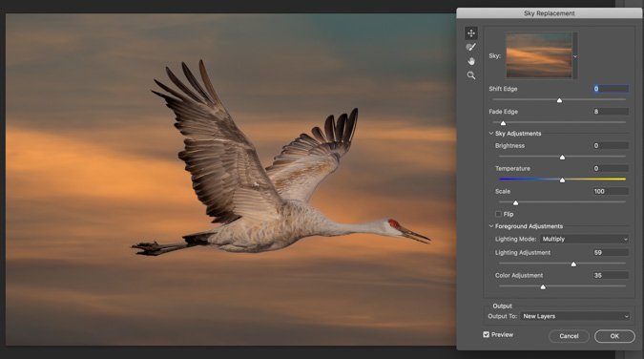Click the Cancel button

coord(569,336)
